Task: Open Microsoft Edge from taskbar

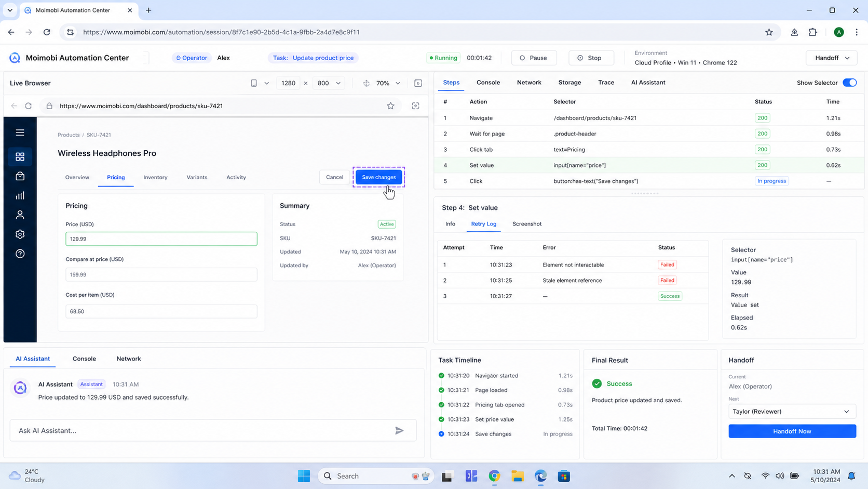Action: tap(540, 476)
